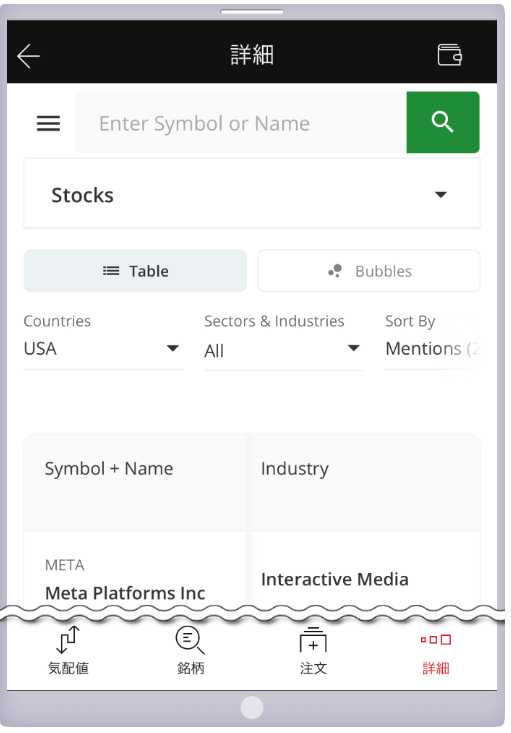Switch to Table view
The width and height of the screenshot is (511, 733).
tap(135, 271)
